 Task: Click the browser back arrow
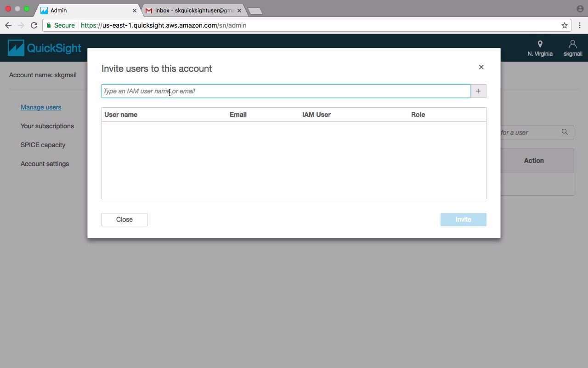pyautogui.click(x=8, y=25)
